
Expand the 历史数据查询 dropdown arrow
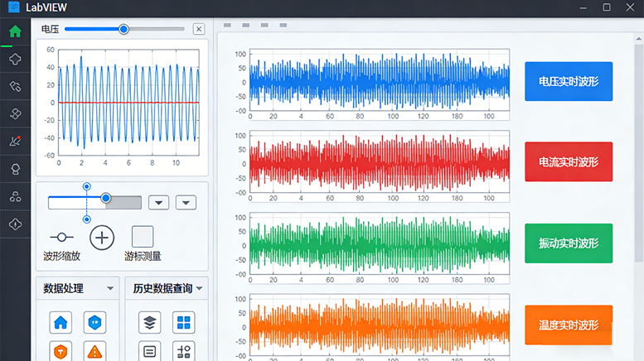[x=199, y=289]
